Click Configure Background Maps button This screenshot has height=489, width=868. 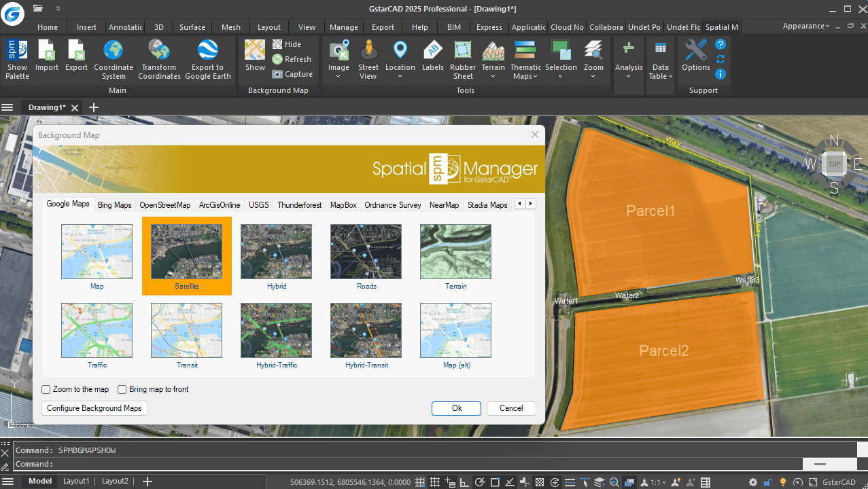[94, 408]
